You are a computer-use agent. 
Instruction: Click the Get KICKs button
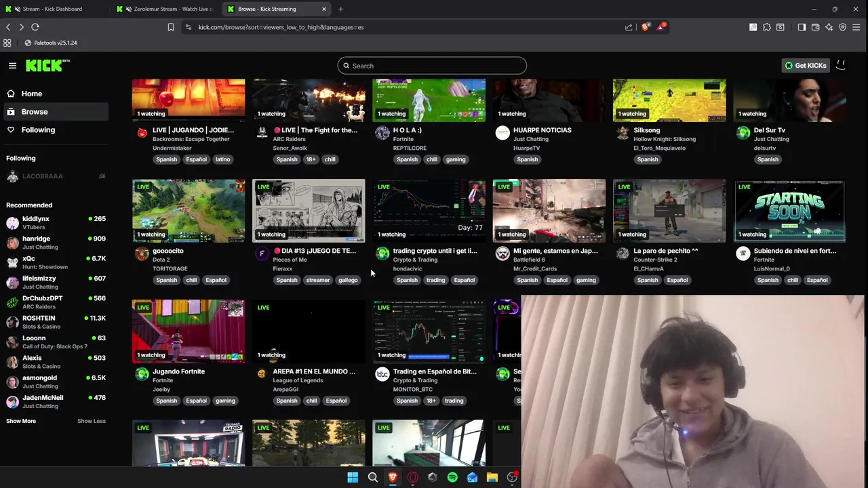[x=806, y=66]
